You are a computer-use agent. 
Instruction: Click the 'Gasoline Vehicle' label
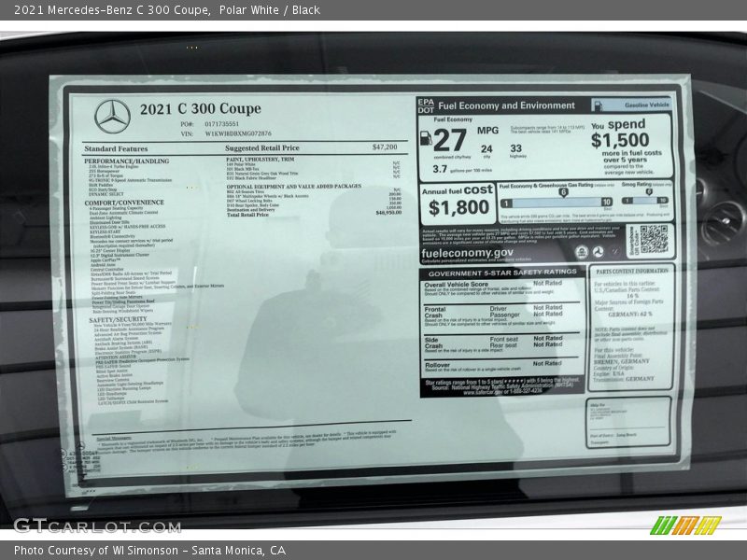(646, 105)
